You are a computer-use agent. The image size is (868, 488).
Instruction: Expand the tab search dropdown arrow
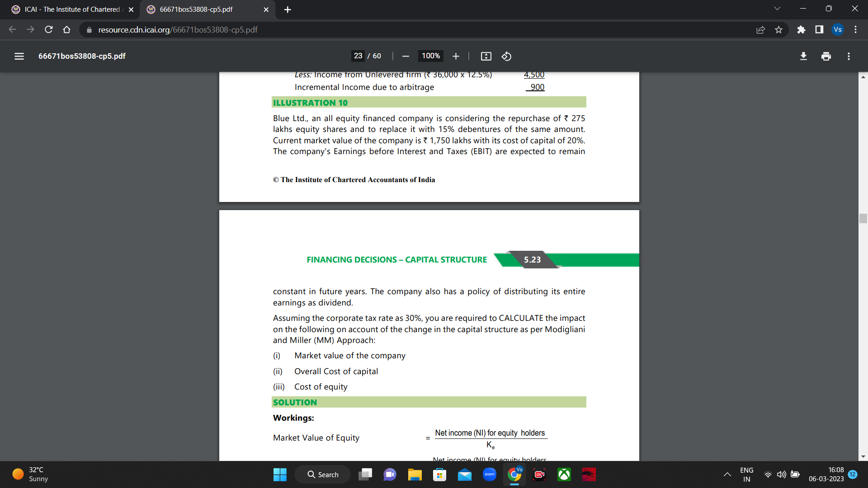click(x=777, y=9)
